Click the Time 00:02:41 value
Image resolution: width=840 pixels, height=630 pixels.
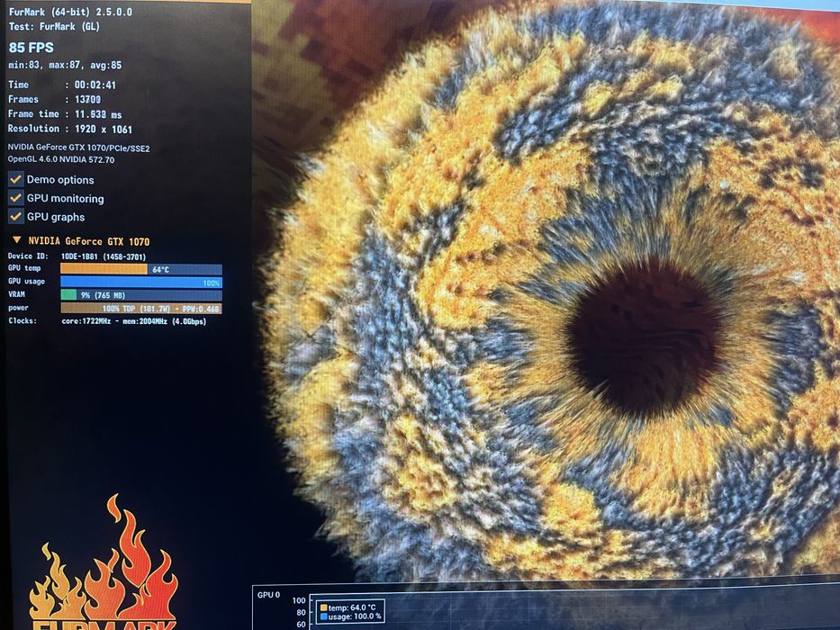coord(95,85)
